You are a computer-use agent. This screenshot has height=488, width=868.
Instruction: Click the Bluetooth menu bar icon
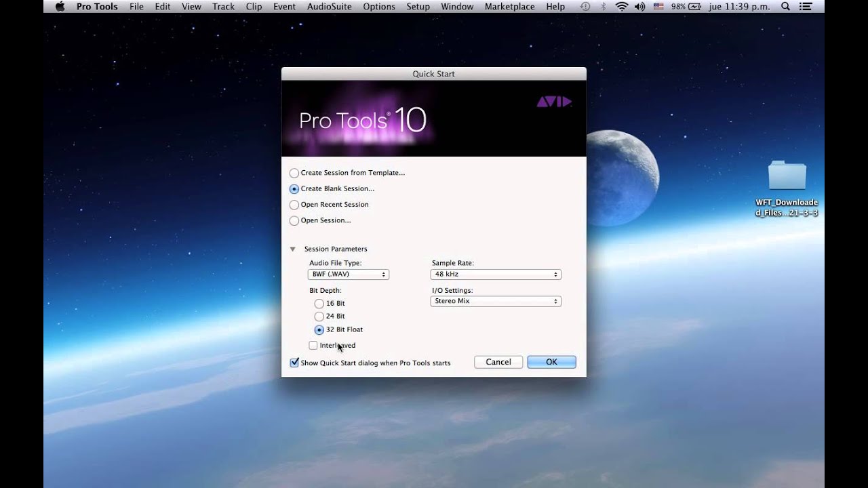click(x=604, y=6)
